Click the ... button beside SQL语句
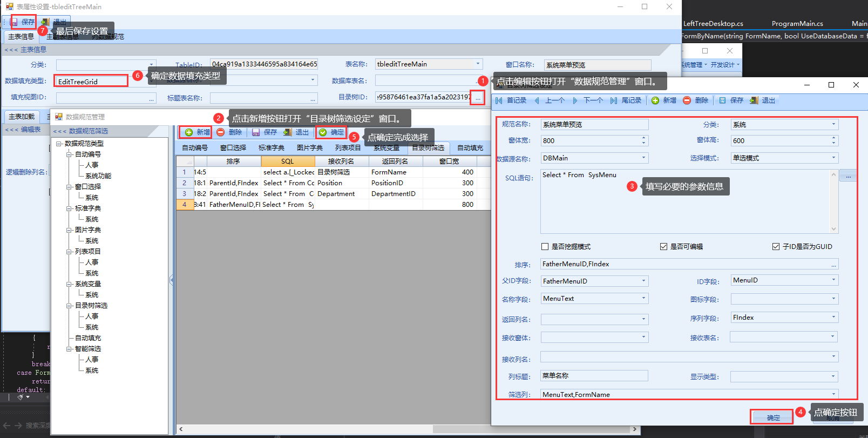Screen dimensions: 868x438 tap(849, 177)
